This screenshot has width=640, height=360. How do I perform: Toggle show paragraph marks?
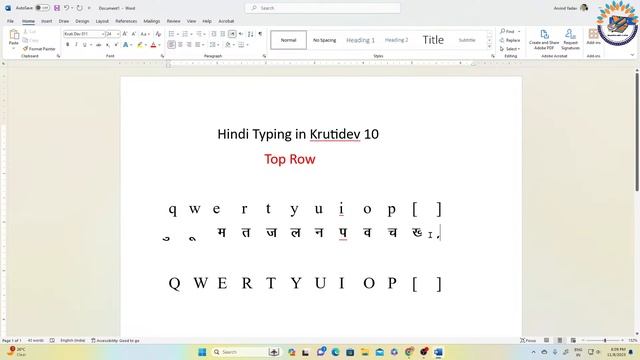coord(260,34)
